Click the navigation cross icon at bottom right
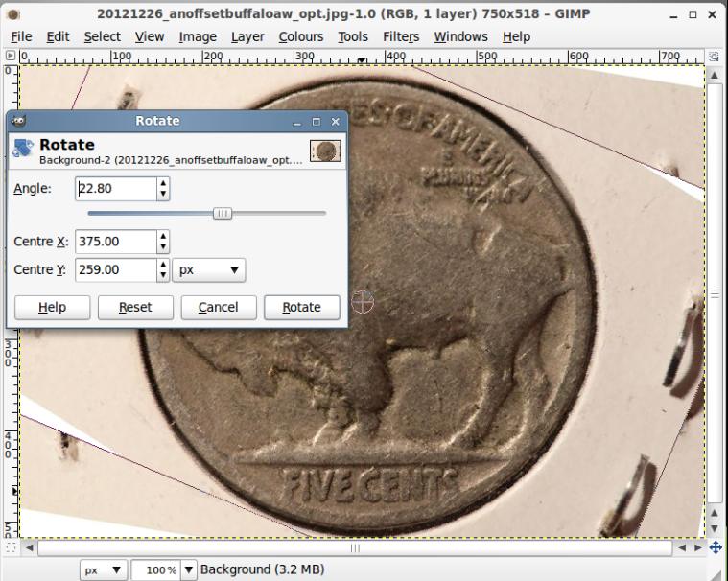The image size is (728, 581). 716,547
